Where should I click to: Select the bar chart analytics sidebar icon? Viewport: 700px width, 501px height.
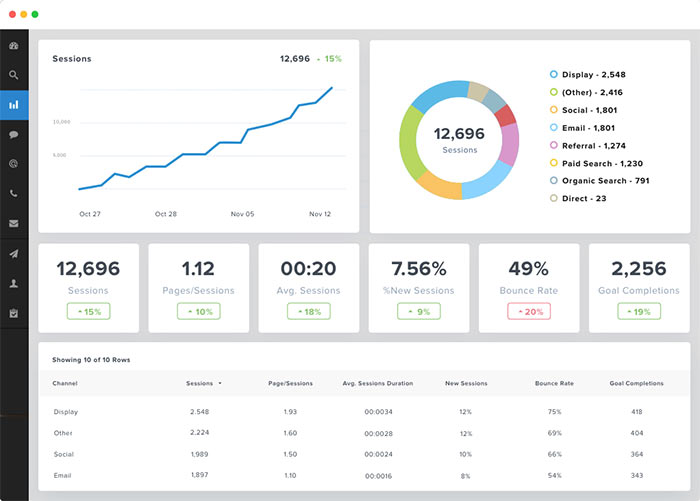point(14,104)
